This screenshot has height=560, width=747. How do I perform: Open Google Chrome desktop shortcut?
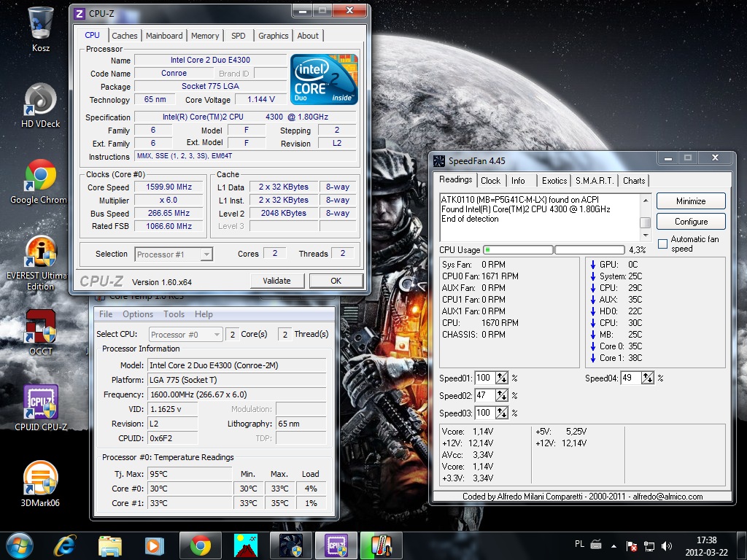point(41,176)
